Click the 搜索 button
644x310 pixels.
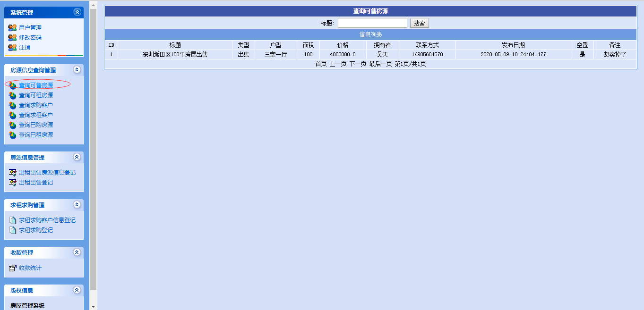(x=420, y=23)
